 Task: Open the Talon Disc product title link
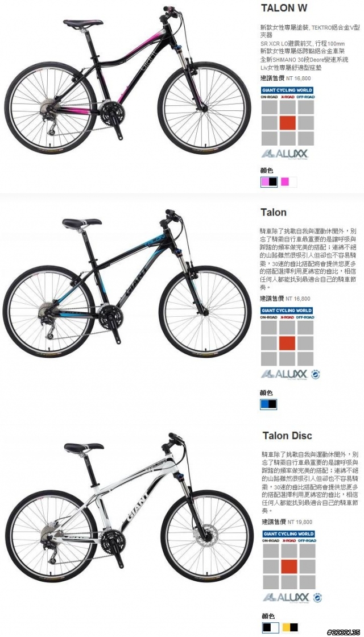click(287, 436)
